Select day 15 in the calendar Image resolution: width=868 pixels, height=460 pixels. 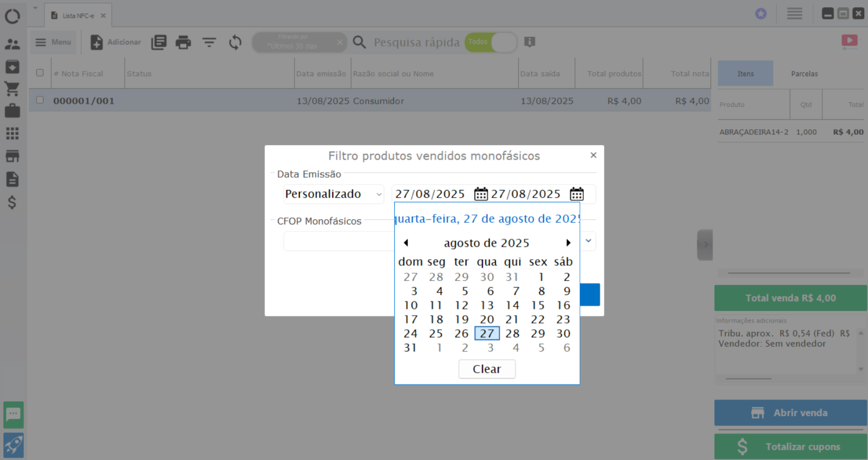(538, 306)
